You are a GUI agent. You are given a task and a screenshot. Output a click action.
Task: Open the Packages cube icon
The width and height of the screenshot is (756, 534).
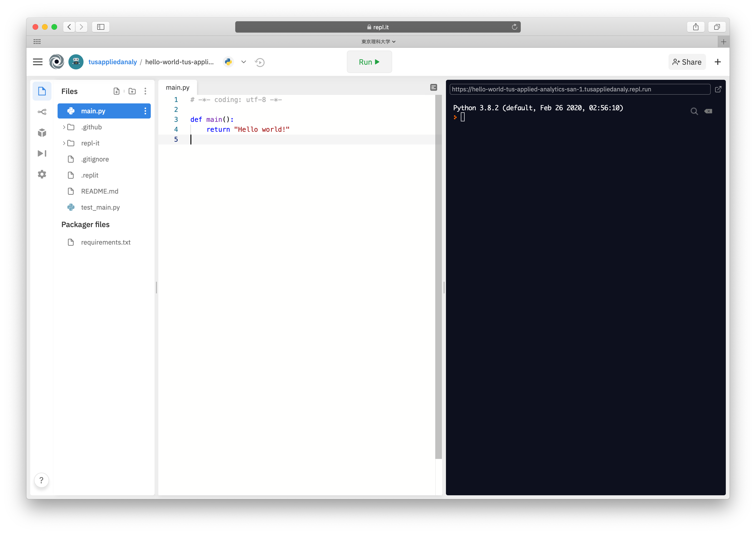pos(42,133)
